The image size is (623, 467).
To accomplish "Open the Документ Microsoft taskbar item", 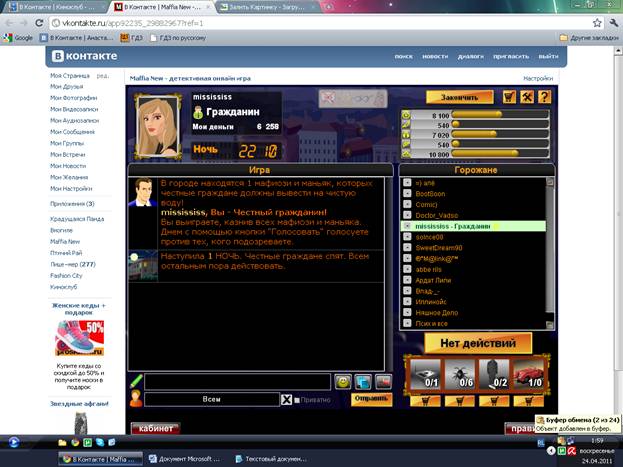I will coord(185,459).
